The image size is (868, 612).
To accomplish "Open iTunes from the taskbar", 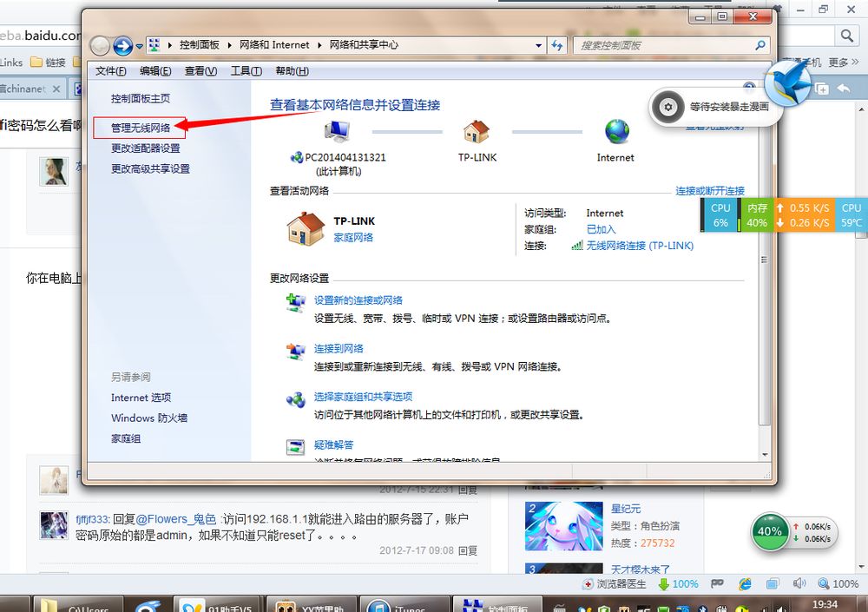I will 404,605.
